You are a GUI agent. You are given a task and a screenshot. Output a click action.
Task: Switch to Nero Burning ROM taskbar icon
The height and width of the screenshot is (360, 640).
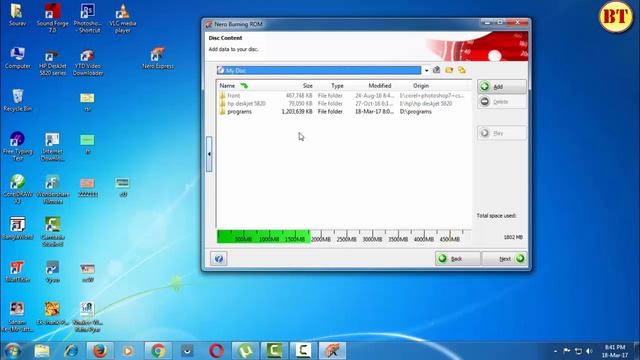[332, 351]
